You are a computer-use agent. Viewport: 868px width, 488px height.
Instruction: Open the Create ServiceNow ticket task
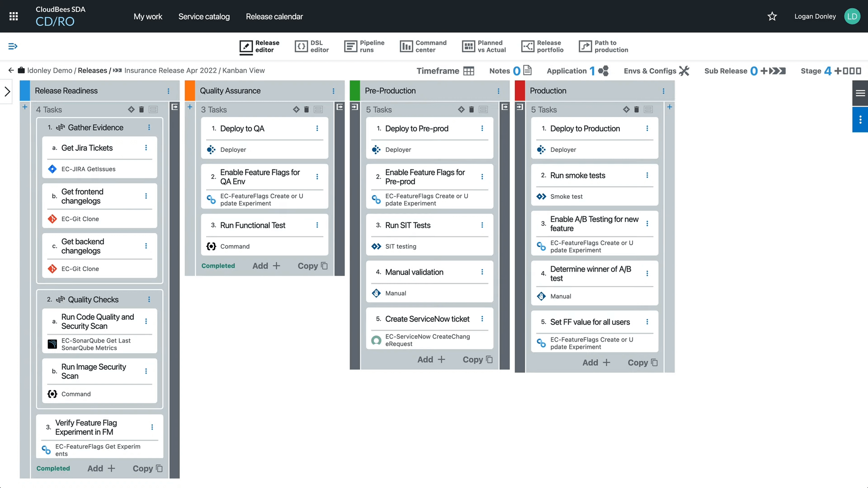[x=427, y=319]
